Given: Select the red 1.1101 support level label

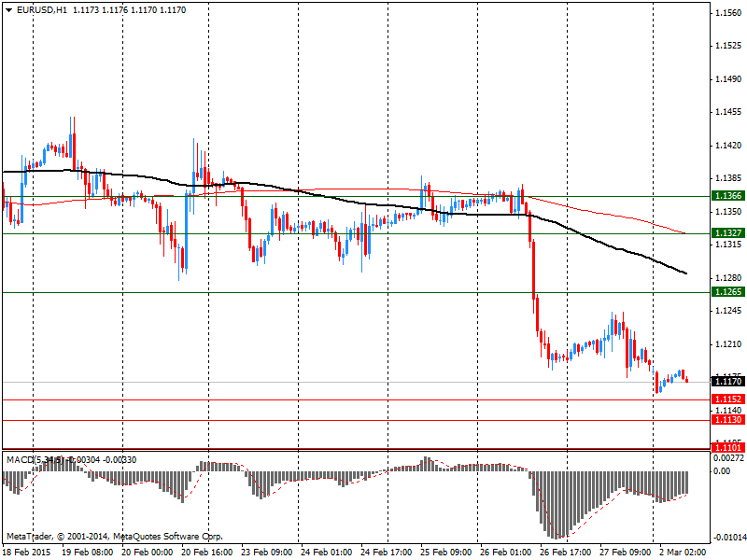Looking at the screenshot, I should 727,447.
